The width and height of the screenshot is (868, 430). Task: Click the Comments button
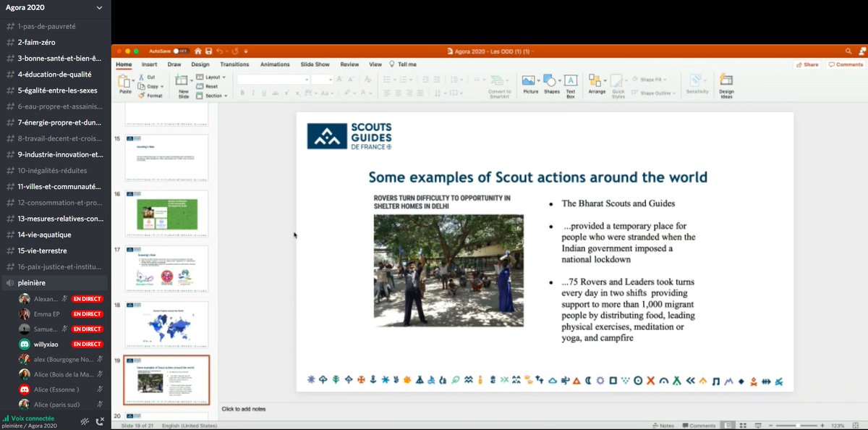(846, 64)
